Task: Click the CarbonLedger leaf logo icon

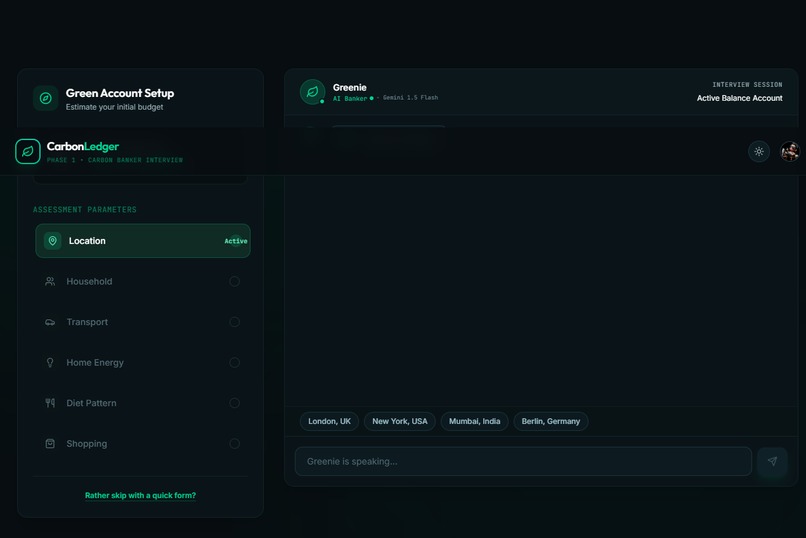Action: [x=28, y=152]
